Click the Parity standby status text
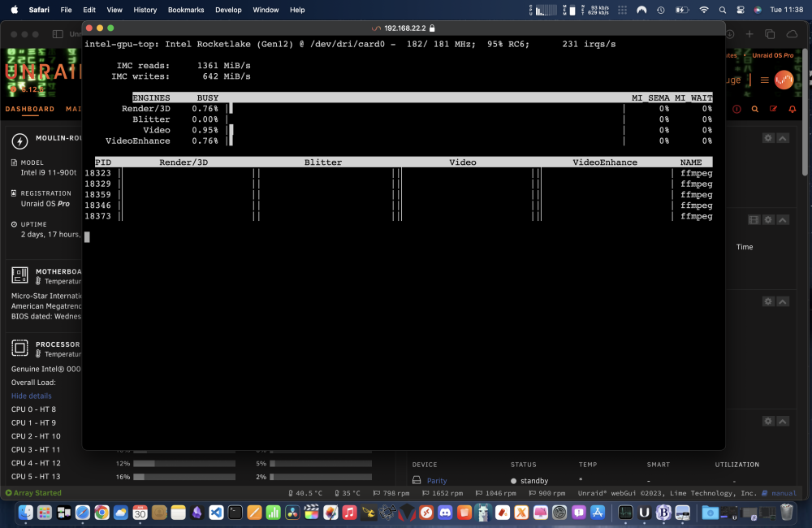The width and height of the screenshot is (812, 528). [x=534, y=481]
